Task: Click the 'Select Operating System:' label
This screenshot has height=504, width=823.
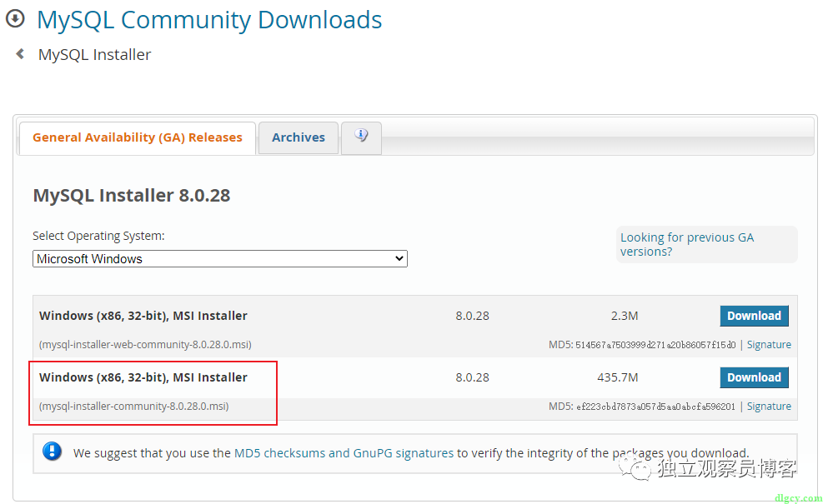Action: coord(98,236)
